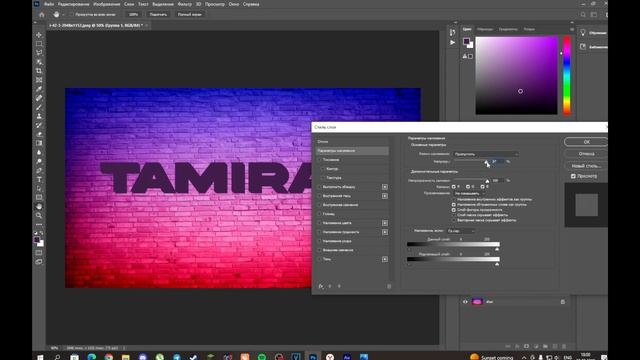This screenshot has height=360, width=640.
Task: Select the Gradient tool
Action: coord(39,143)
